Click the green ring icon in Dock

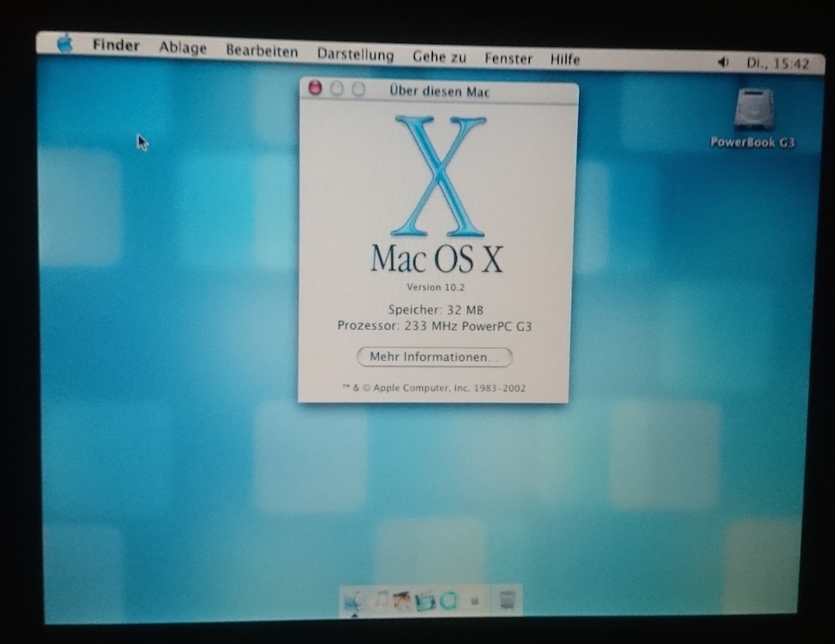(x=448, y=602)
